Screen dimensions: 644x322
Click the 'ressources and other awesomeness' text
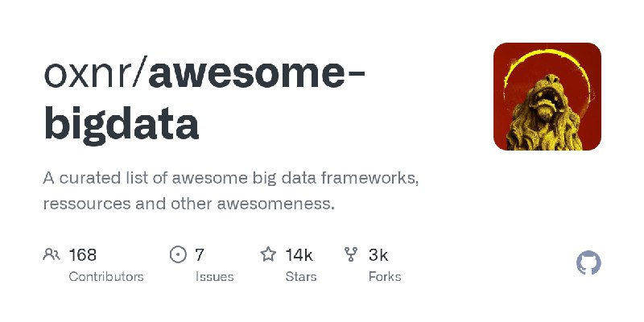click(x=188, y=204)
